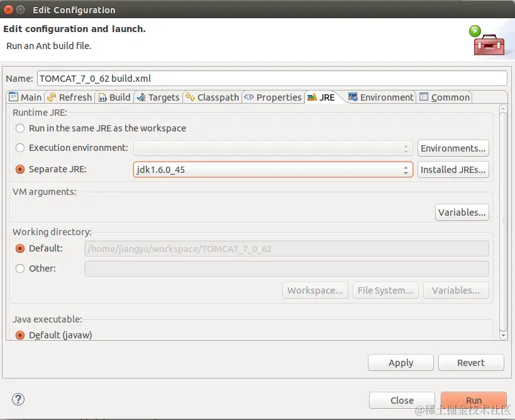Image resolution: width=515 pixels, height=420 pixels.
Task: Click the Installed JREs... button
Action: pos(453,169)
